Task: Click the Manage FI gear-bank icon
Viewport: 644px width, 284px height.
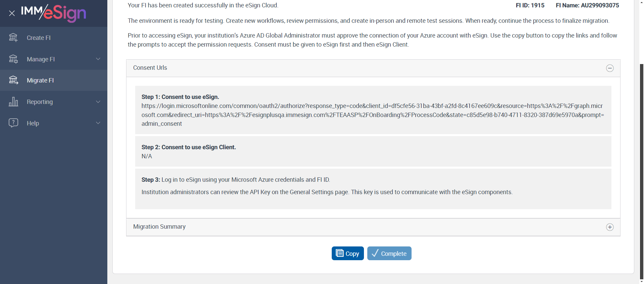Action: (x=13, y=59)
